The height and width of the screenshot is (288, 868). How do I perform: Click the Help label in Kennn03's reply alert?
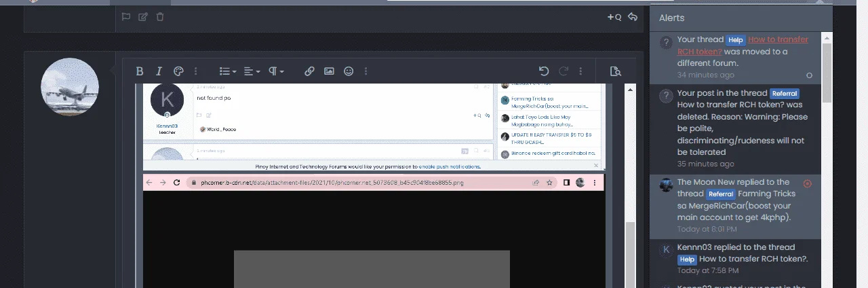pyautogui.click(x=687, y=259)
